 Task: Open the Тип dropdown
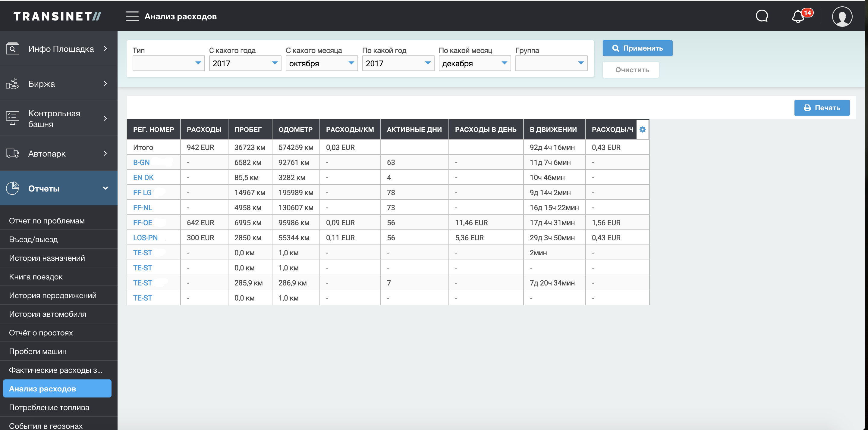(168, 63)
